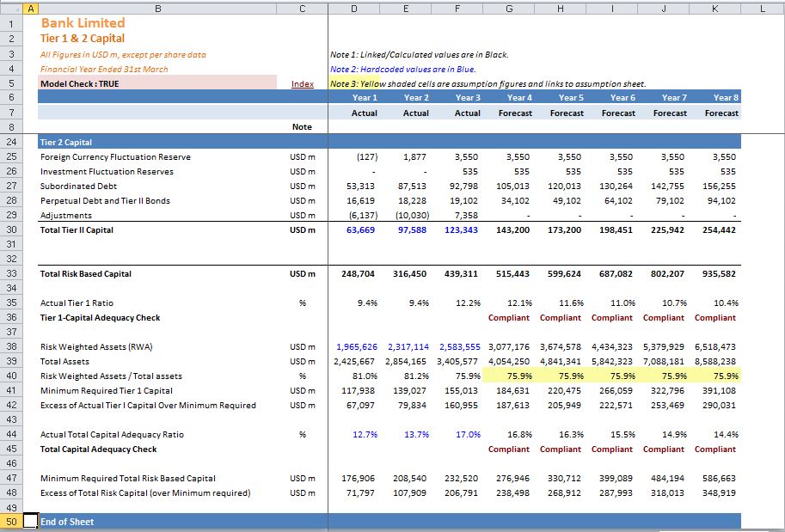Click Total Risk Based Capital value 935,582
Image resolution: width=785 pixels, height=532 pixels.
click(x=719, y=274)
